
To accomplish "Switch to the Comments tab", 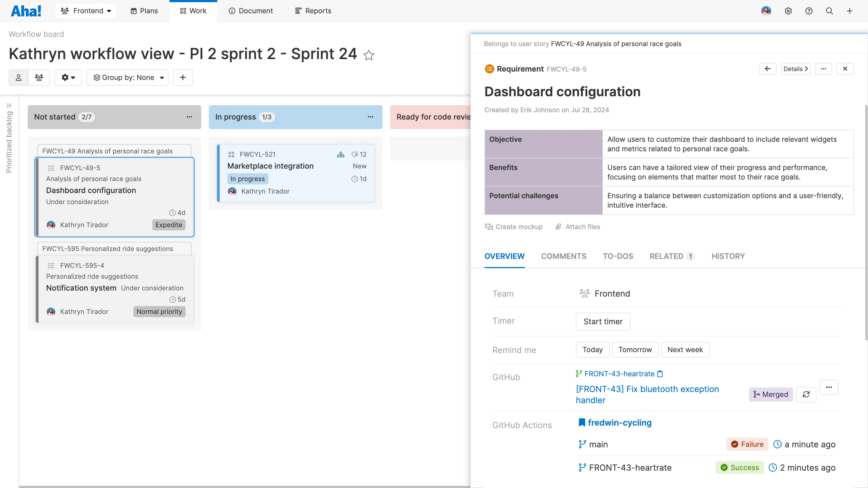I will 564,256.
